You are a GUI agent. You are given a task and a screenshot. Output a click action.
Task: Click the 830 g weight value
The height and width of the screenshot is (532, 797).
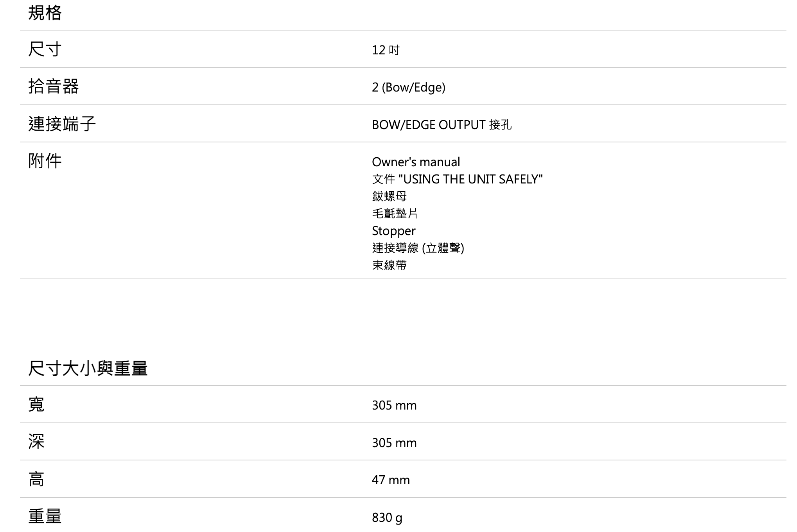tap(387, 518)
